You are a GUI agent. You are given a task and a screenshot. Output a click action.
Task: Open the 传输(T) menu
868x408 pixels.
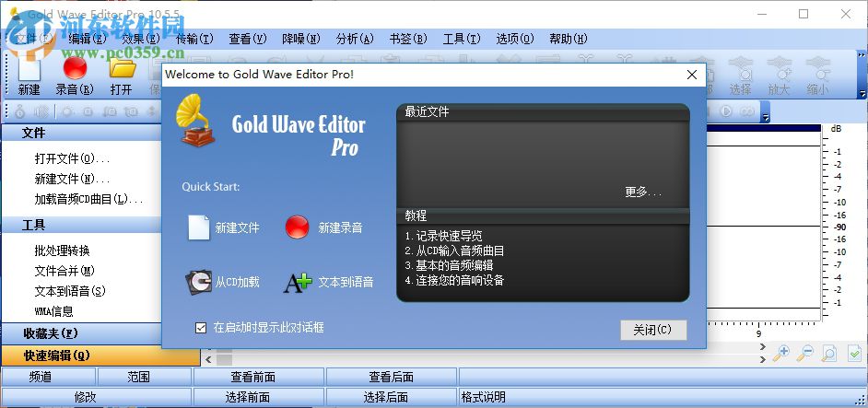pos(194,39)
